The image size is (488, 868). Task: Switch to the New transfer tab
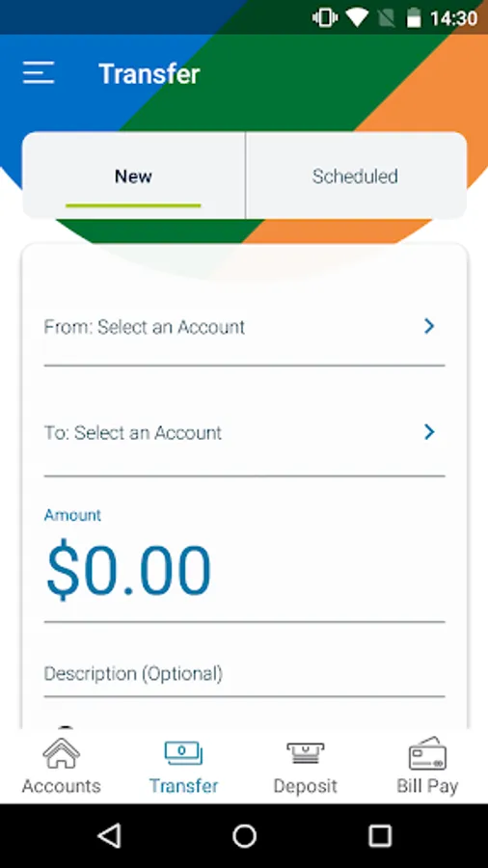133,176
